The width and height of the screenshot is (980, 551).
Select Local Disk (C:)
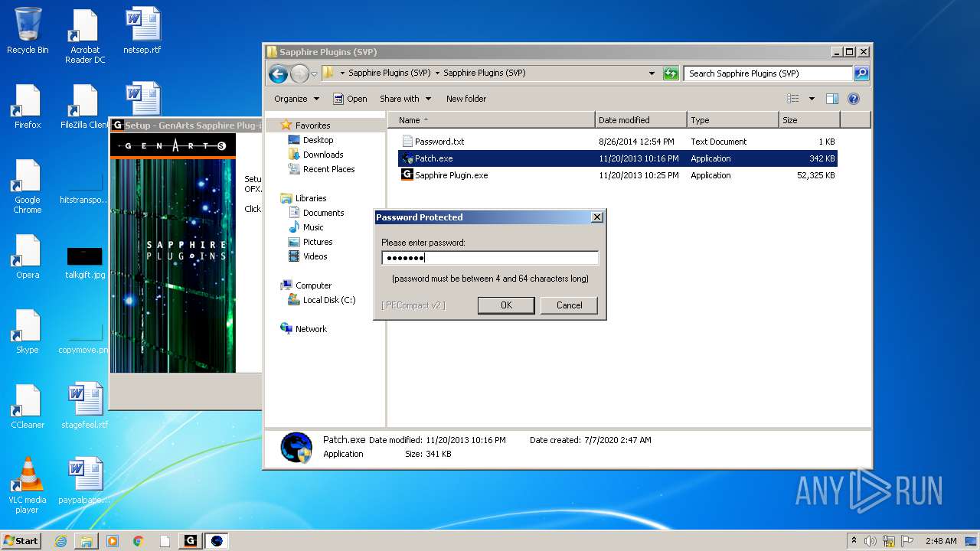point(329,300)
